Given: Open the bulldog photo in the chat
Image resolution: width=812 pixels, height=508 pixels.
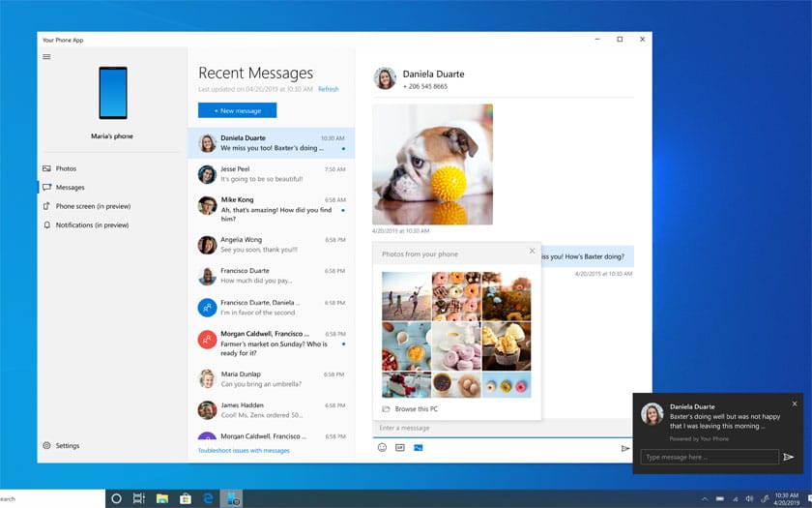Looking at the screenshot, I should tap(432, 164).
